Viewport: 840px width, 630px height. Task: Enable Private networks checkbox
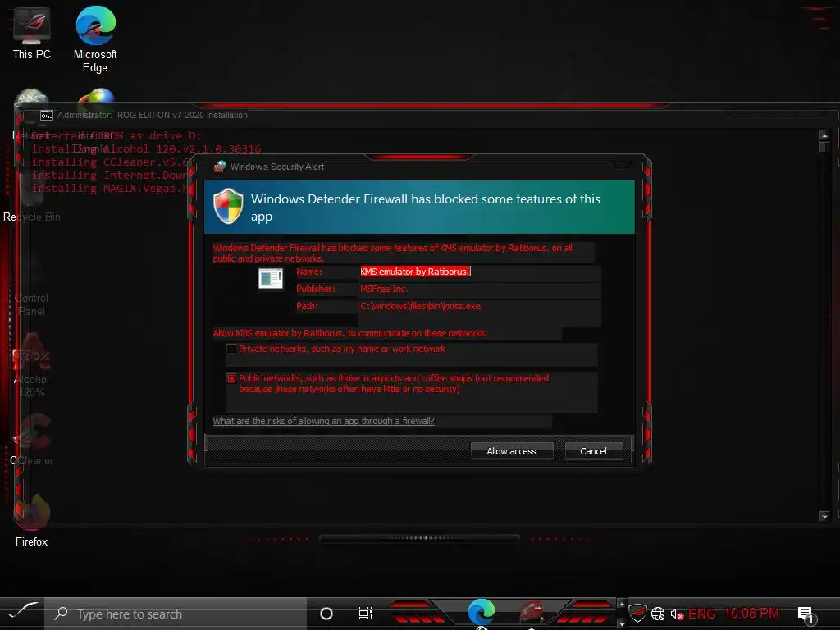tap(231, 349)
